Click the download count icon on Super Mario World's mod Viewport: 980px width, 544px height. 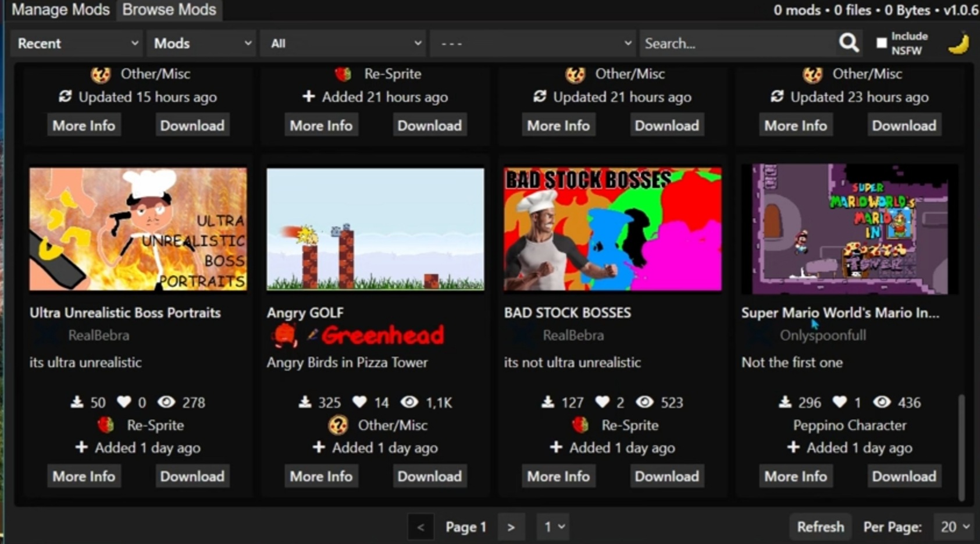(x=785, y=402)
